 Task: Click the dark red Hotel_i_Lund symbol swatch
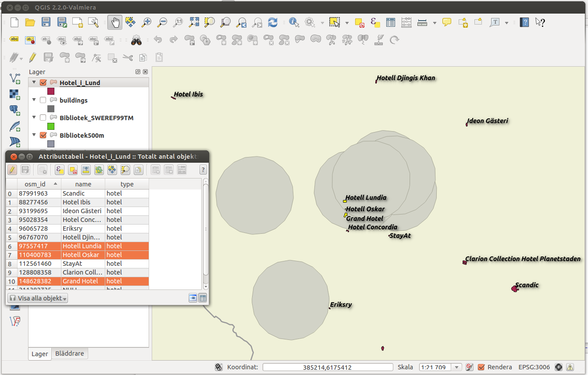coord(51,91)
